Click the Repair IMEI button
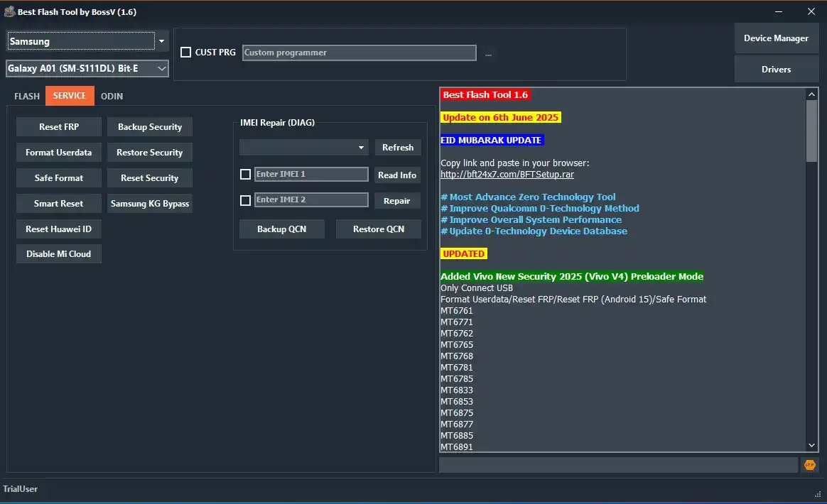The image size is (827, 504). click(x=397, y=201)
